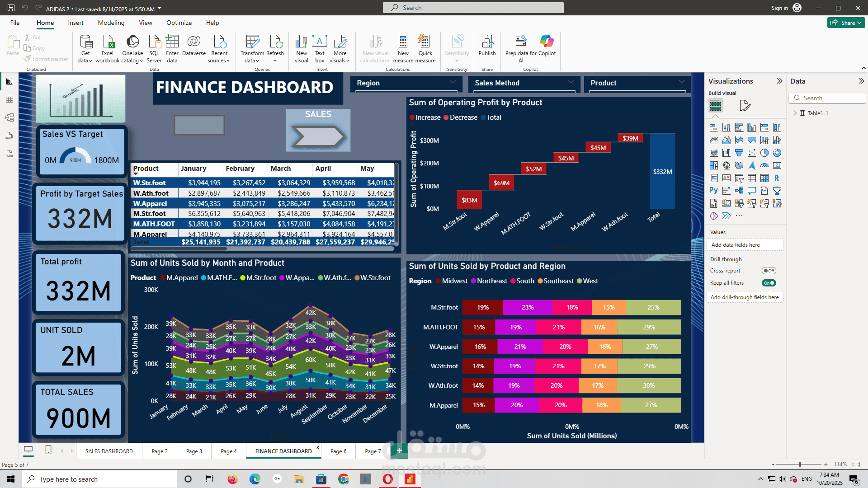
Task: Click the table visual's vertical scrollbar
Action: click(x=396, y=205)
